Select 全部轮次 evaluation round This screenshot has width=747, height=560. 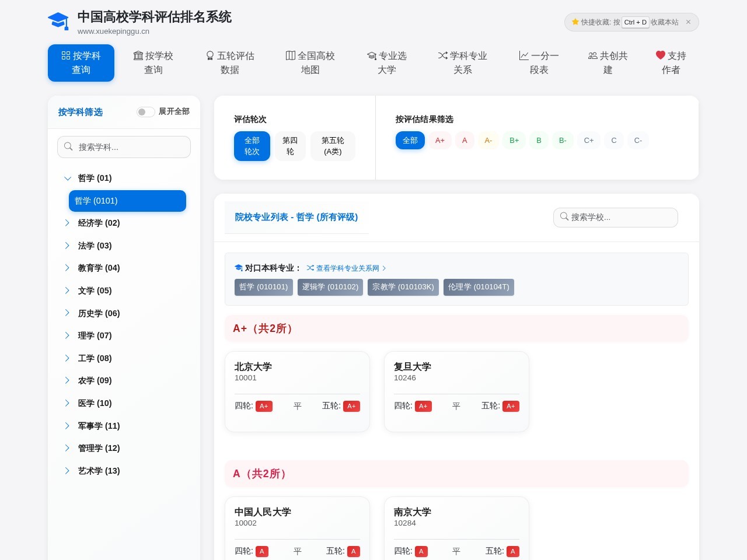[x=252, y=146]
